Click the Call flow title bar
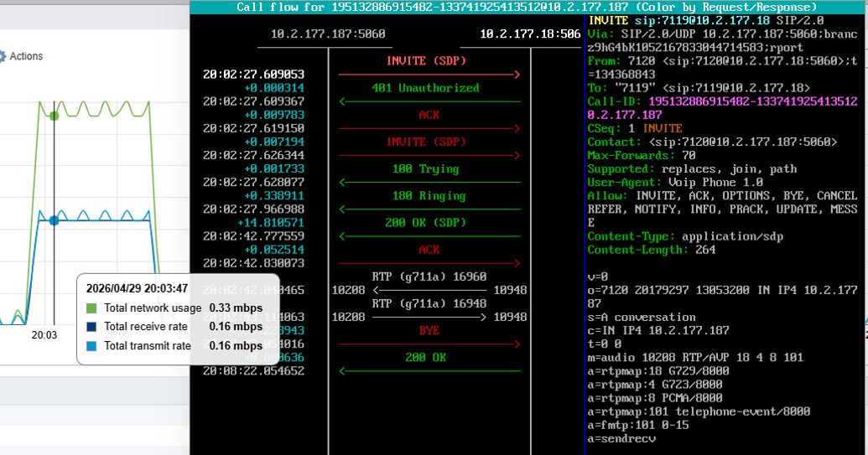This screenshot has width=868, height=455. [528, 7]
